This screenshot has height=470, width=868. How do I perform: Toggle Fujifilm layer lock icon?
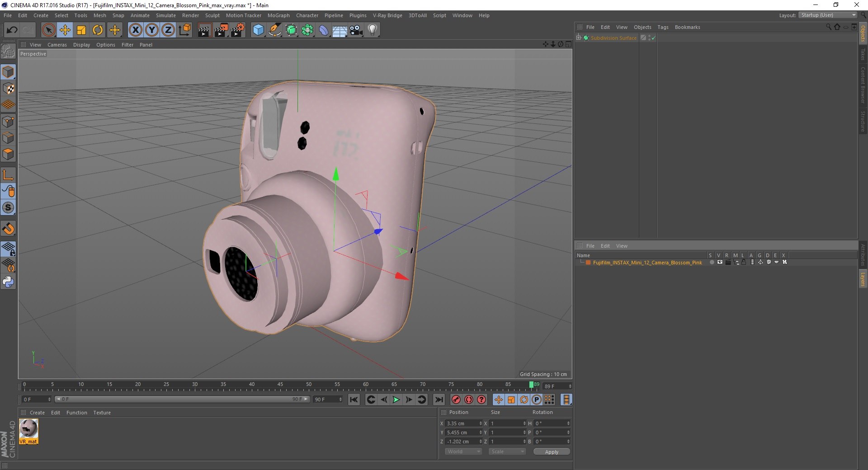coord(744,262)
